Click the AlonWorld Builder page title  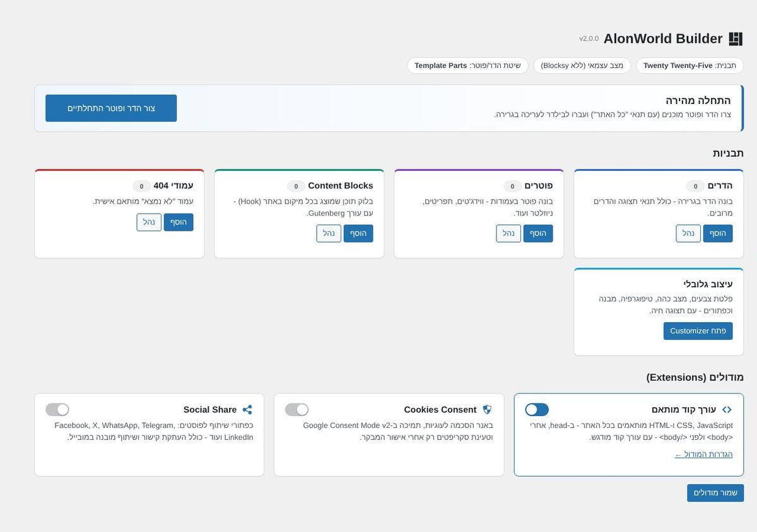click(663, 39)
